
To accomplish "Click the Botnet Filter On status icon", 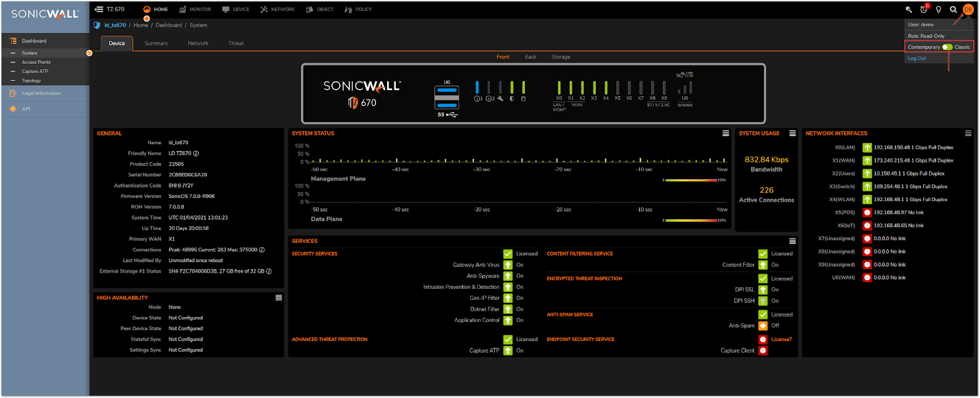I will [508, 309].
